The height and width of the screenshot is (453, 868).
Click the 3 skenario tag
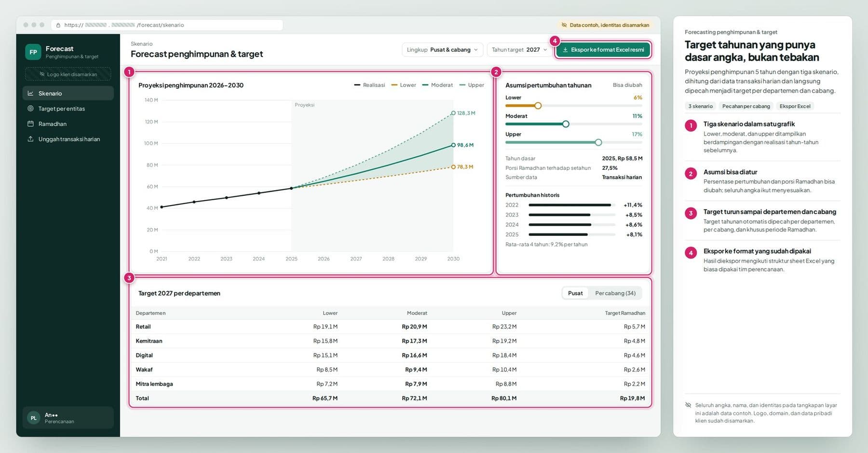coord(700,106)
